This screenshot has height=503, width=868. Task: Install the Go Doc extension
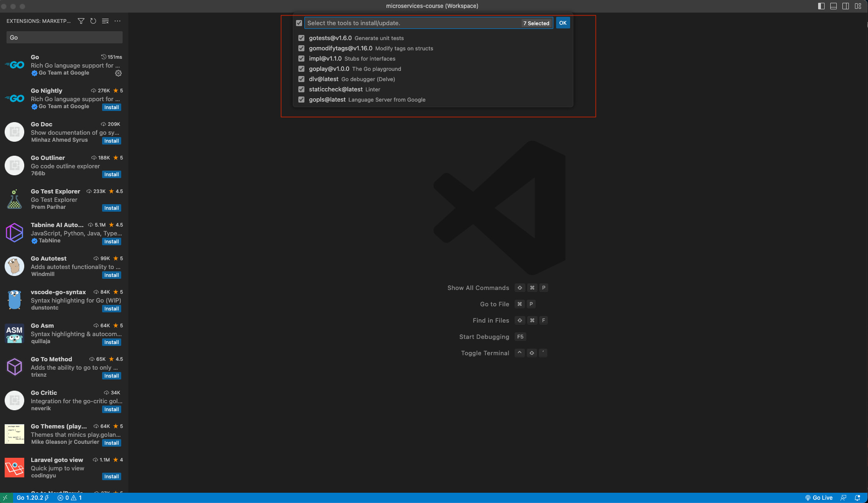(111, 141)
